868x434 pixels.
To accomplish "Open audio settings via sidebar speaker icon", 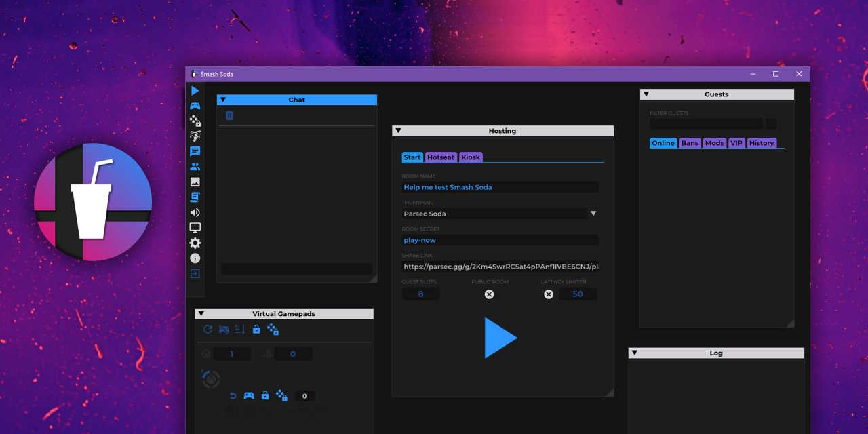I will coord(195,212).
